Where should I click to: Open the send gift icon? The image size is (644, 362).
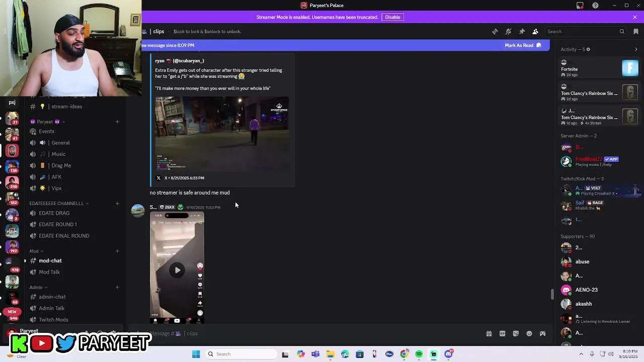coord(489,333)
